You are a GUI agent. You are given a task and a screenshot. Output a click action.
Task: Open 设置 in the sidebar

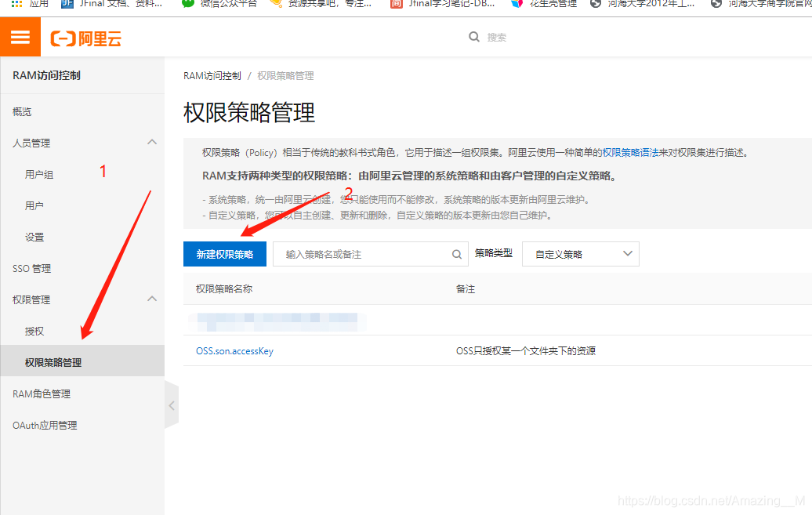[x=34, y=238]
